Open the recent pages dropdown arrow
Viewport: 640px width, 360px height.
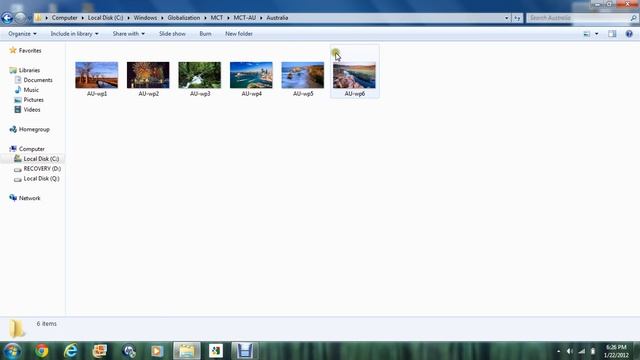[x=29, y=18]
